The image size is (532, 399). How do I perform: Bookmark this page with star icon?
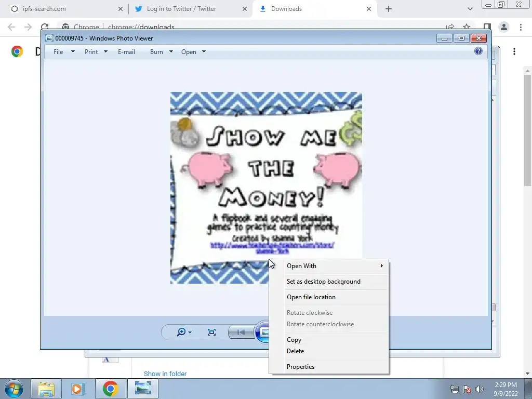click(467, 27)
